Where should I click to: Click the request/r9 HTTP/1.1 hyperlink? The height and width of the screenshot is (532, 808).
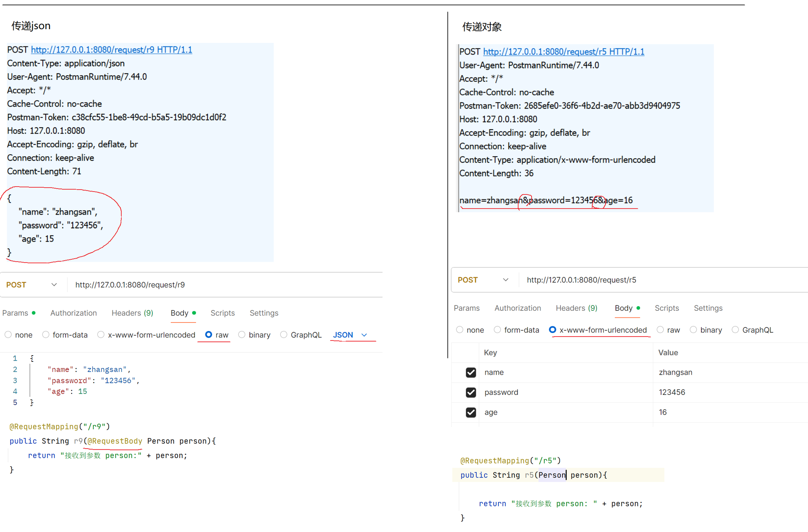click(x=111, y=50)
